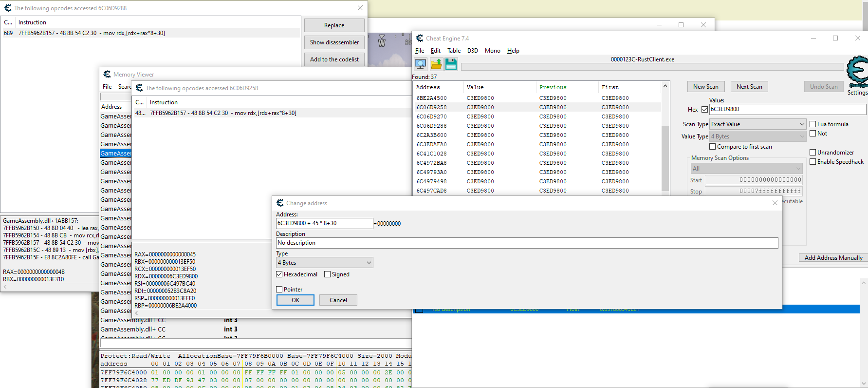Click the Replace button
The image size is (868, 388).
point(334,25)
